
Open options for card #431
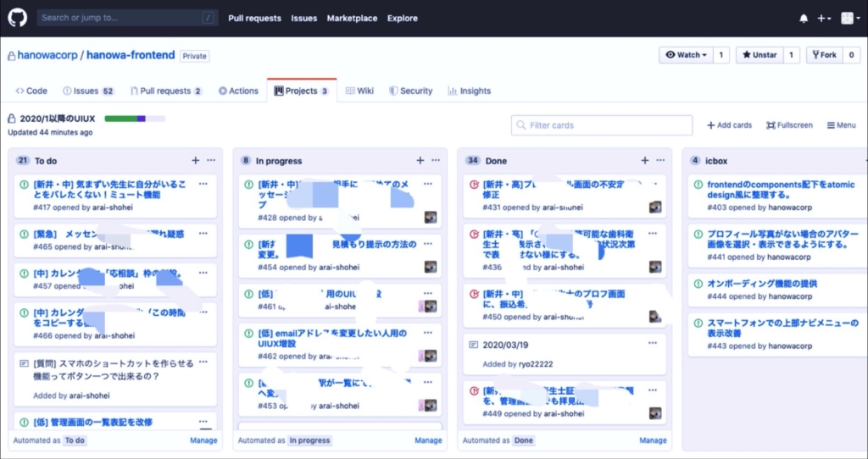click(x=653, y=184)
